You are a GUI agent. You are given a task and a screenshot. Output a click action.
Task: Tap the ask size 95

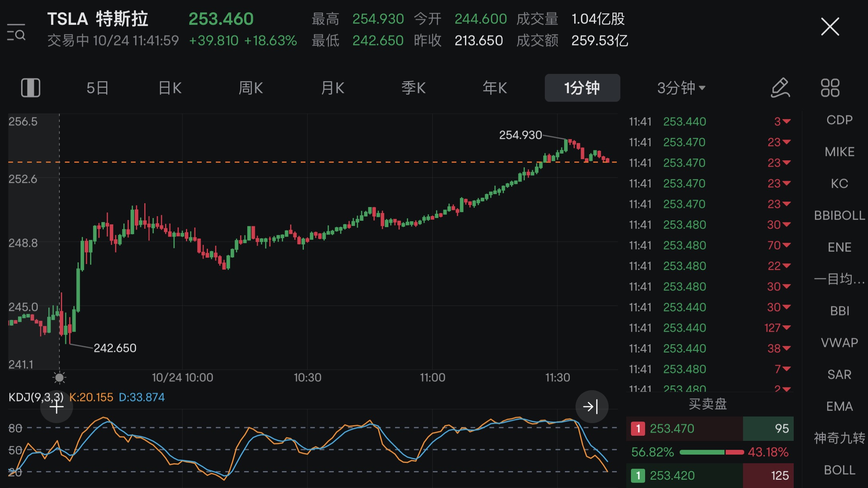click(x=781, y=429)
